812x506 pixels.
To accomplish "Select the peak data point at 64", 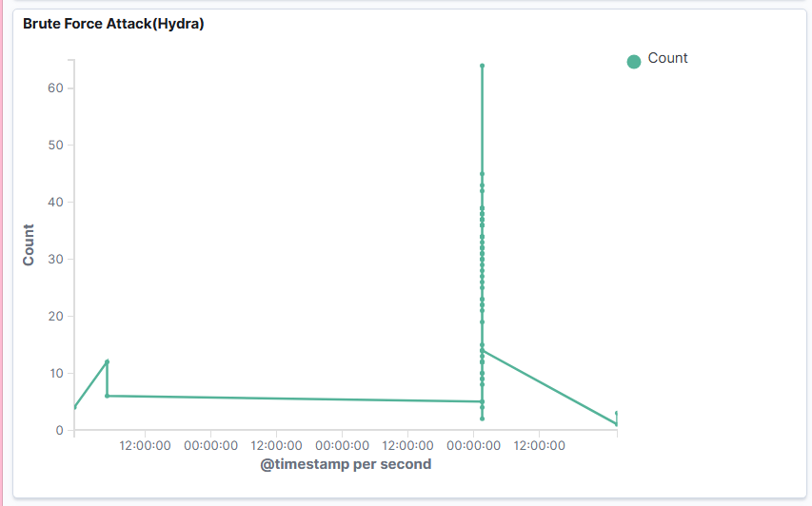I will coord(482,66).
